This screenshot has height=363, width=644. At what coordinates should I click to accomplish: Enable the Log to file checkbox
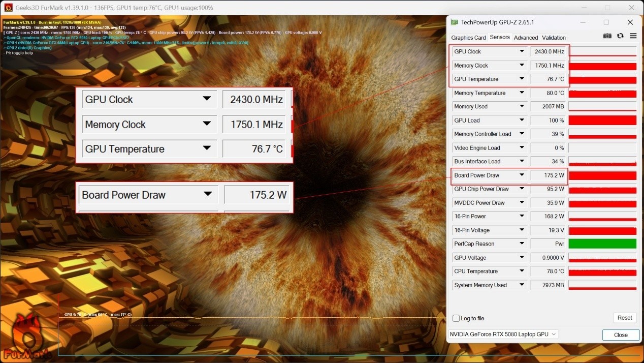tap(456, 318)
